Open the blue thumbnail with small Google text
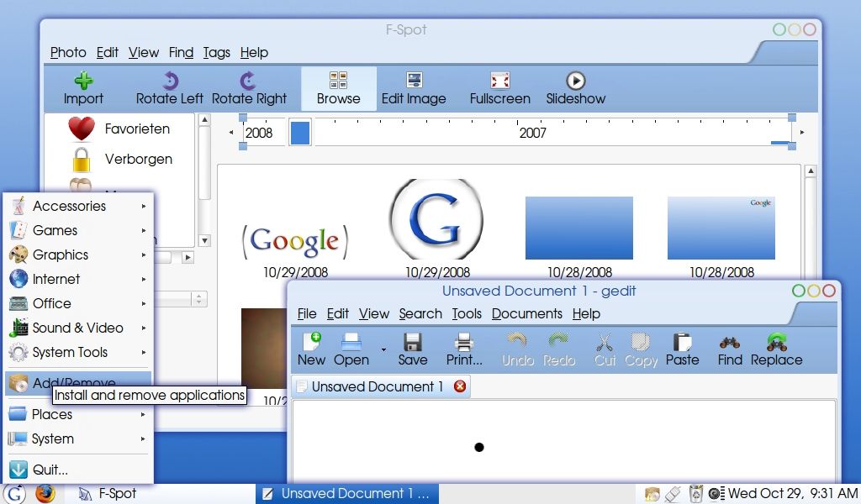This screenshot has width=861, height=504. (x=721, y=228)
